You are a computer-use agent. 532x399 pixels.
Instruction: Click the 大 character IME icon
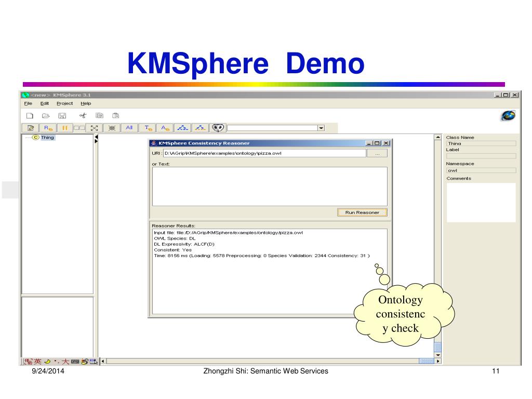click(x=65, y=362)
